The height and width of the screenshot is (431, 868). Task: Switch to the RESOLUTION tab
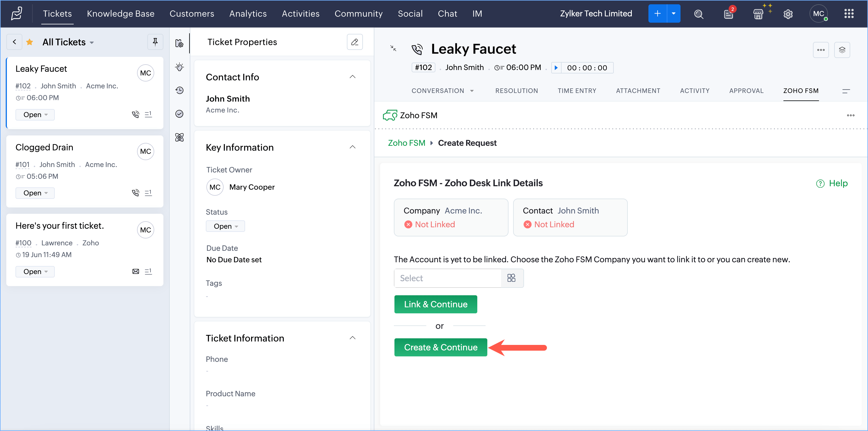tap(516, 91)
